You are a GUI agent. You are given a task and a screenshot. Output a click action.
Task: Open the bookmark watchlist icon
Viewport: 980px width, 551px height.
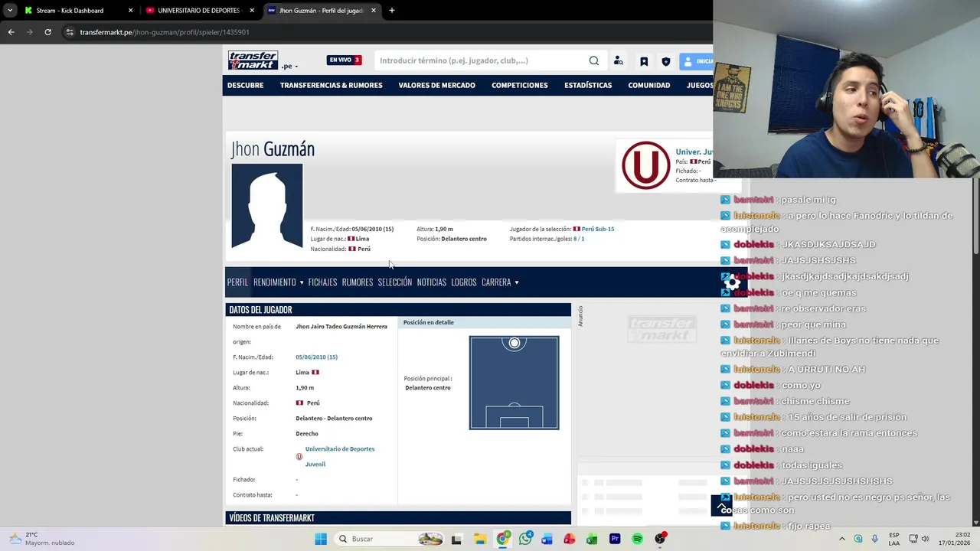tap(644, 61)
